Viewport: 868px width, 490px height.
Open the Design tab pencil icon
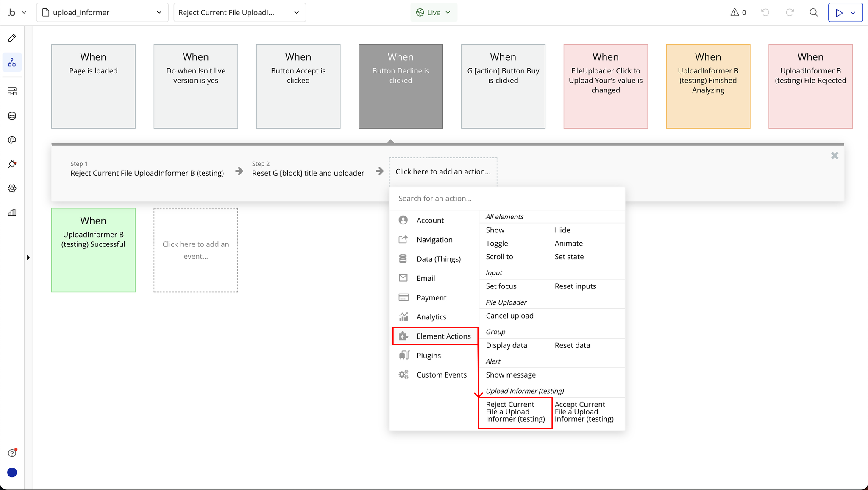(12, 38)
